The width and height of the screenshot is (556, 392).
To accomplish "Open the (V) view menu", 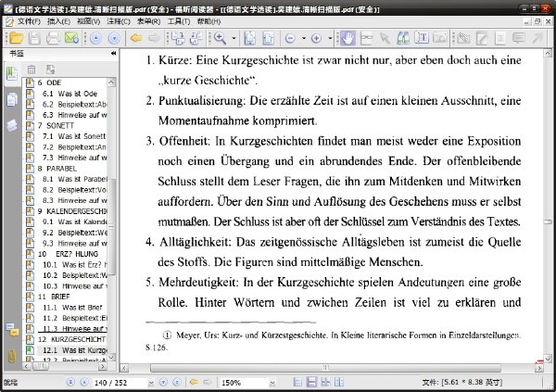I will pos(89,21).
